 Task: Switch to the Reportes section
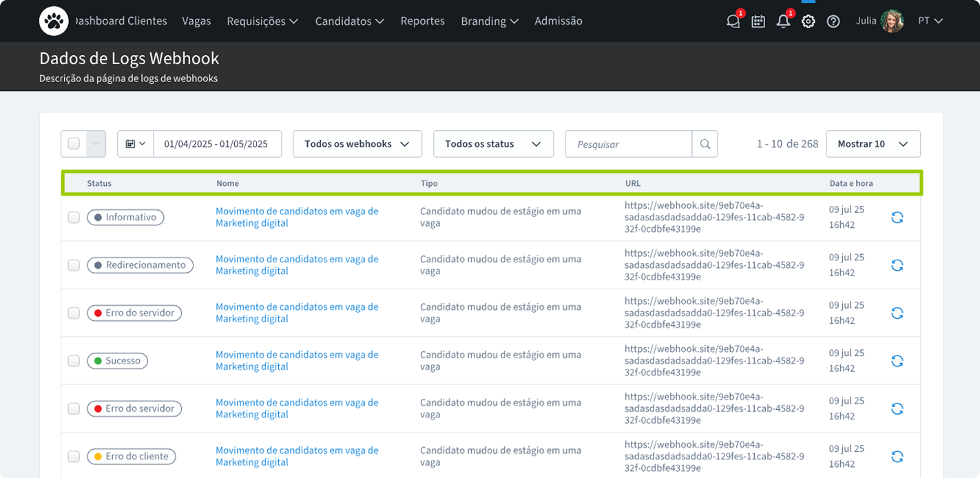coord(422,21)
